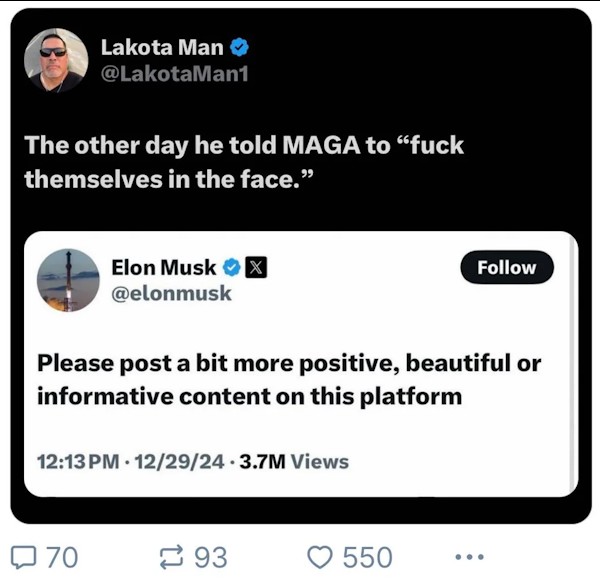
Task: Click the reply speech bubble icon
Action: [x=25, y=556]
